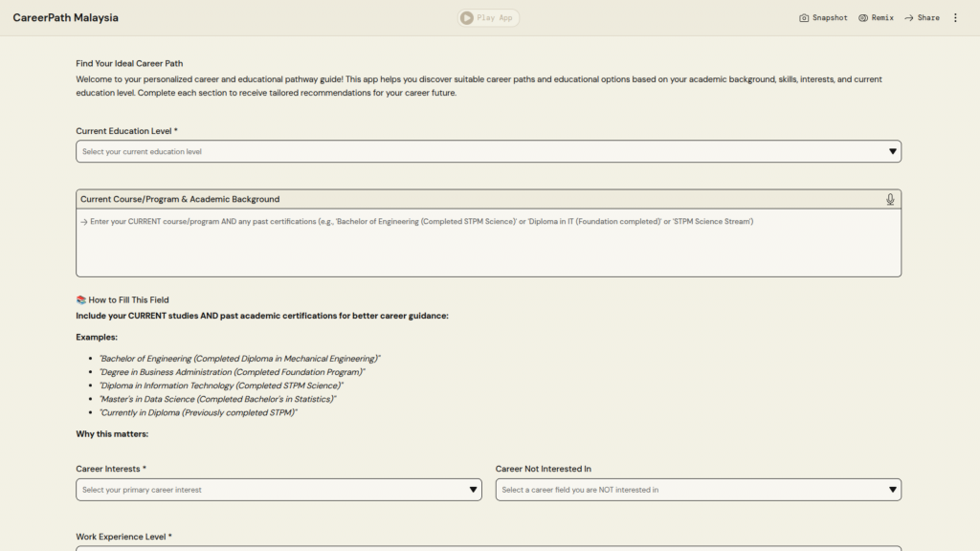Expand the Career Not Interested In arrow

[892, 490]
